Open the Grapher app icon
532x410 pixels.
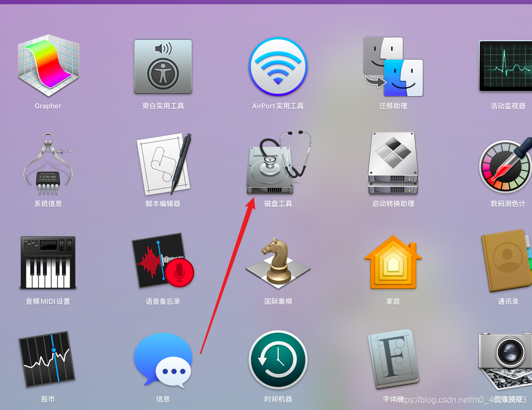48,65
